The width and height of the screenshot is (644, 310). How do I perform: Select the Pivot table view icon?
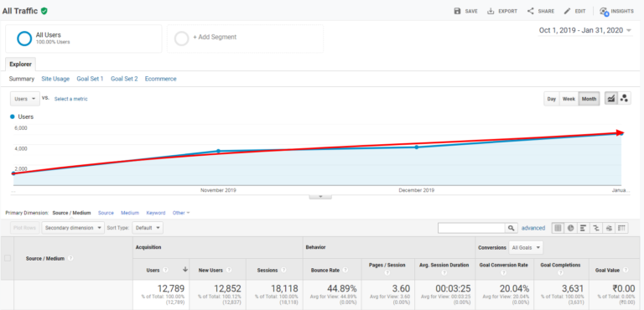click(x=622, y=228)
